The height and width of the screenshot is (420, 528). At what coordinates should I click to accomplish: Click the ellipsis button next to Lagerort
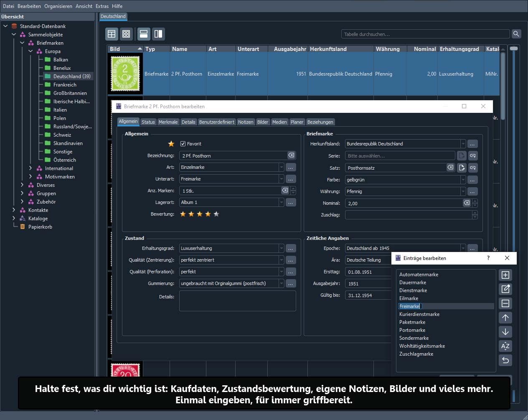(x=291, y=202)
